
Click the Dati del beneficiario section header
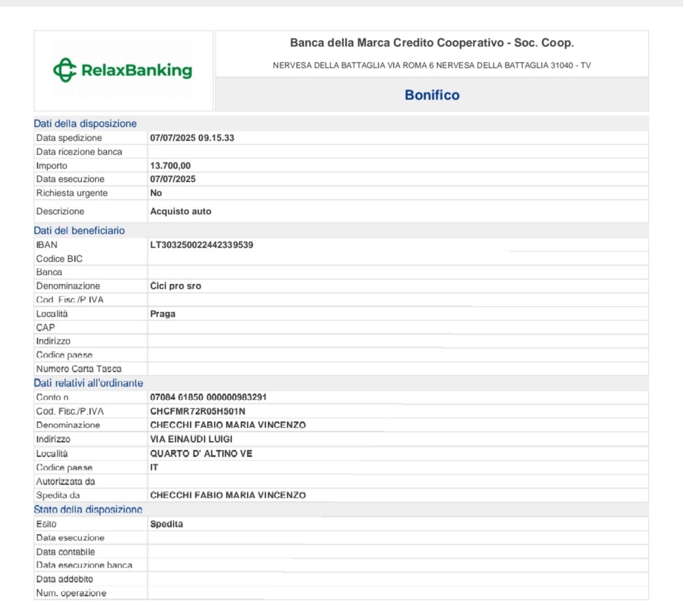pos(79,231)
